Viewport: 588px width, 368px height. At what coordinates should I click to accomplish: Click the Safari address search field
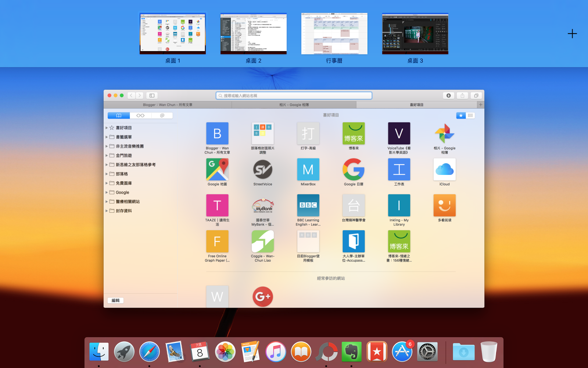click(x=294, y=95)
